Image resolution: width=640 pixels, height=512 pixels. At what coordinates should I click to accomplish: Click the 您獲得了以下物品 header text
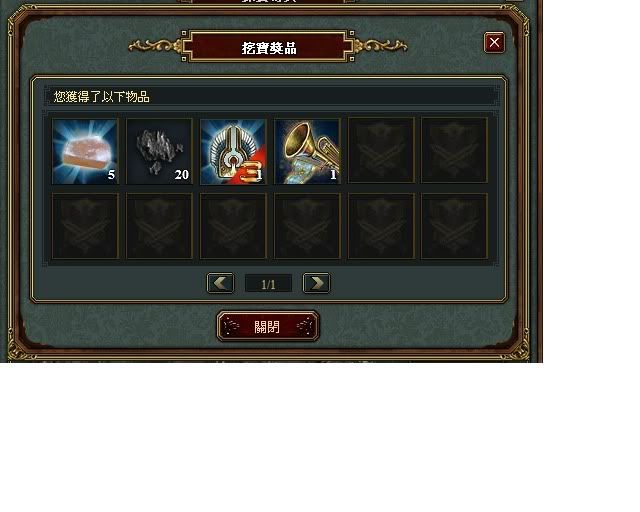coord(102,97)
